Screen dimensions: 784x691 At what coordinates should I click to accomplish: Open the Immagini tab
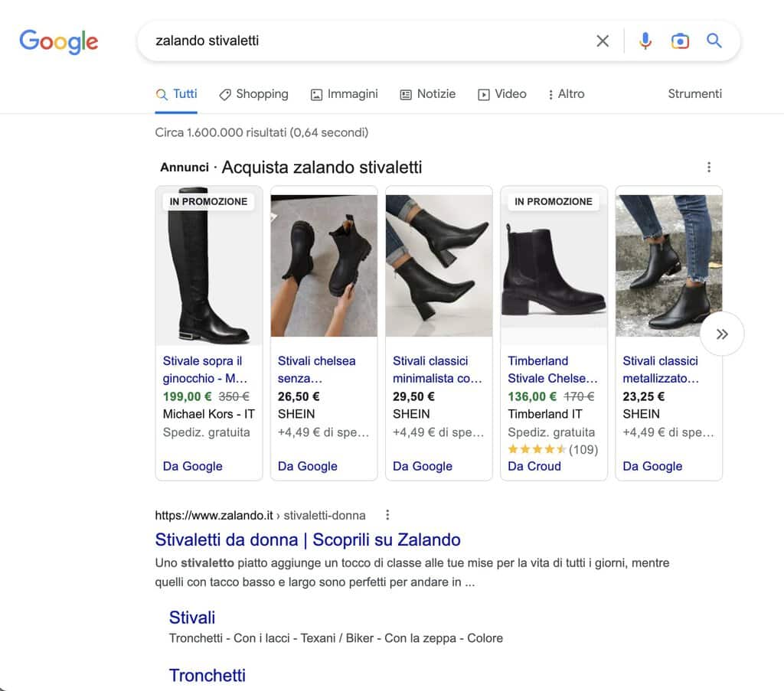tap(344, 94)
